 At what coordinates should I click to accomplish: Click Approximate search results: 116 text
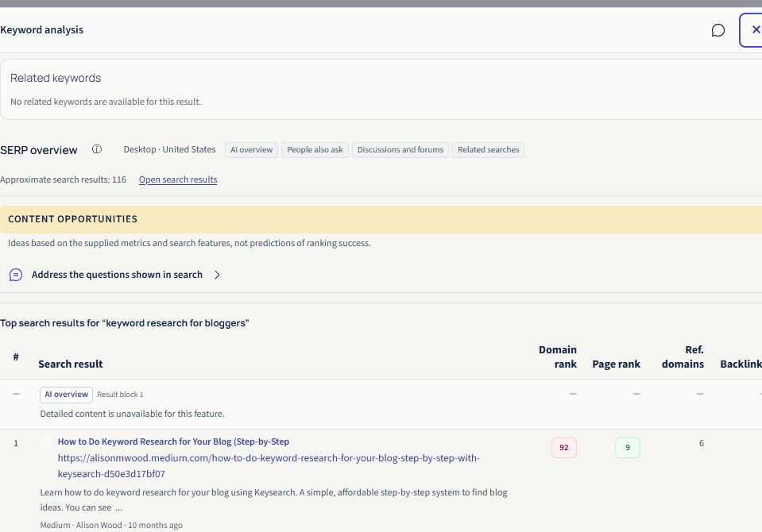point(64,179)
